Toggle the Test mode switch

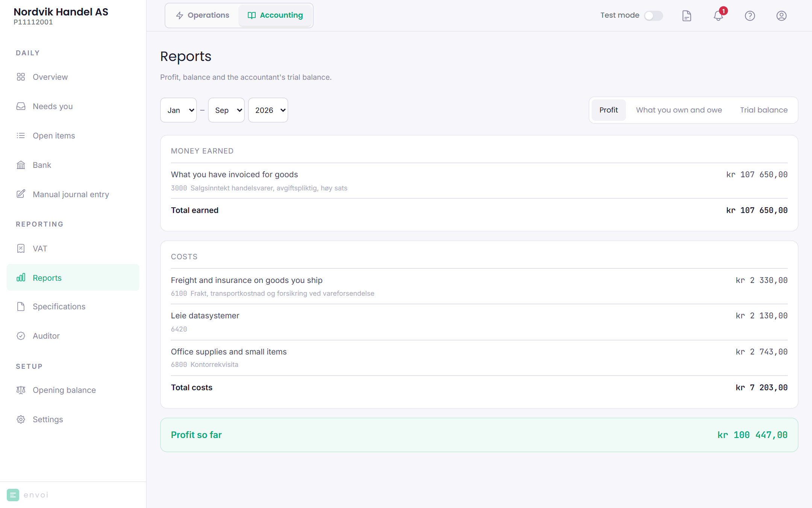(x=653, y=16)
